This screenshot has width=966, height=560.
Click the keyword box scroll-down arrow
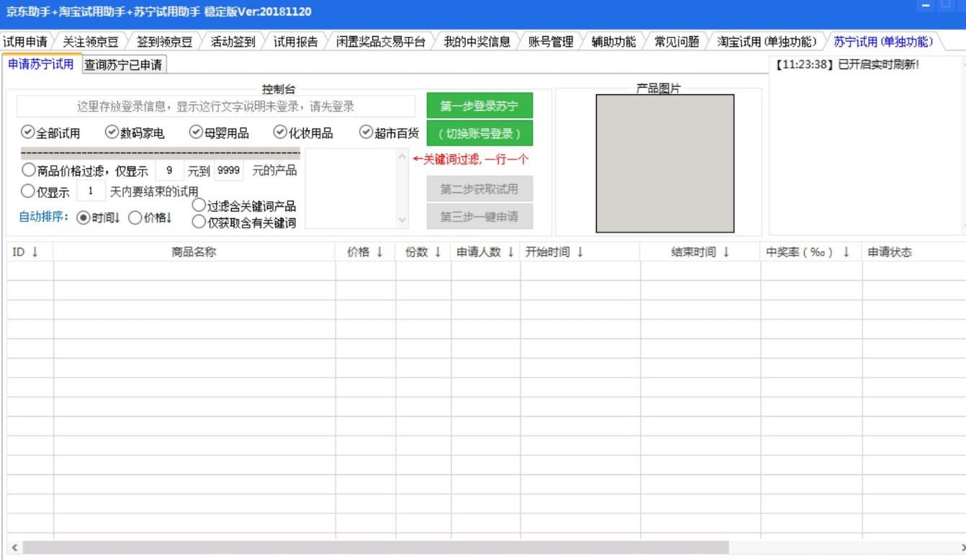[402, 220]
